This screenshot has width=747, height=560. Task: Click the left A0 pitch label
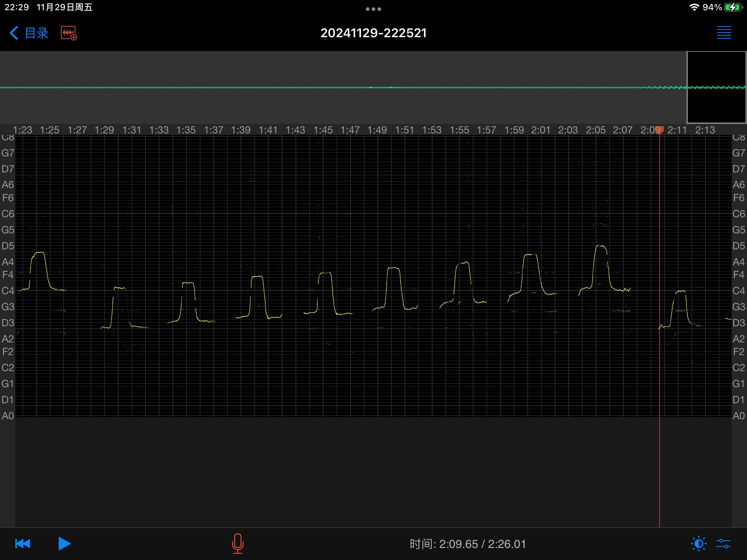coord(8,416)
